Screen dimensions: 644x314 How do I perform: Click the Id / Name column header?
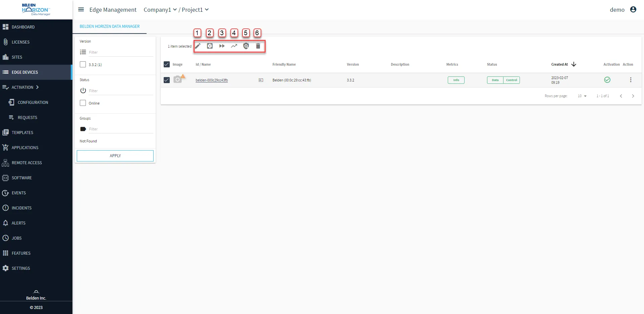point(203,64)
